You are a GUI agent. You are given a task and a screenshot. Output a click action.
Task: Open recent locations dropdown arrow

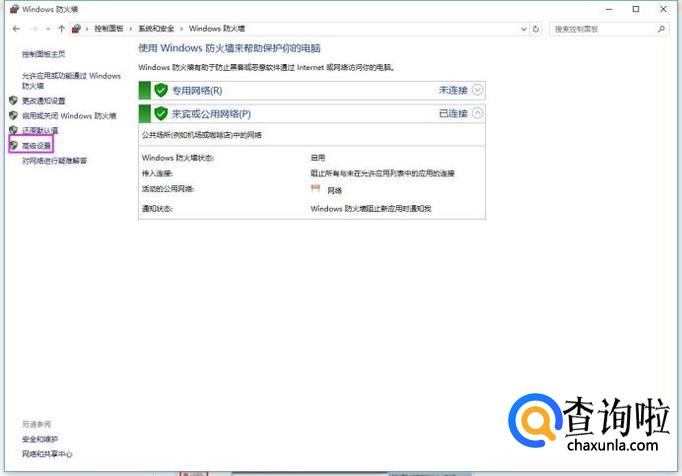[48, 29]
